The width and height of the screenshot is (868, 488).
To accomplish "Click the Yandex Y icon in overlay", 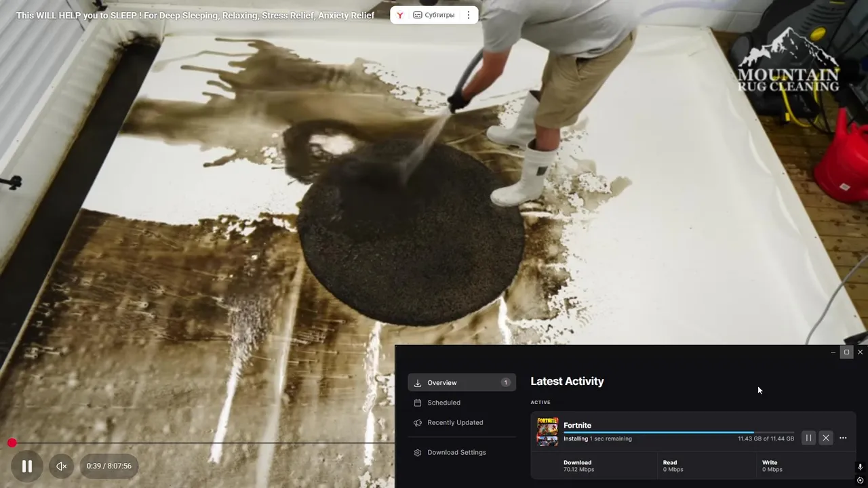I will click(x=401, y=15).
